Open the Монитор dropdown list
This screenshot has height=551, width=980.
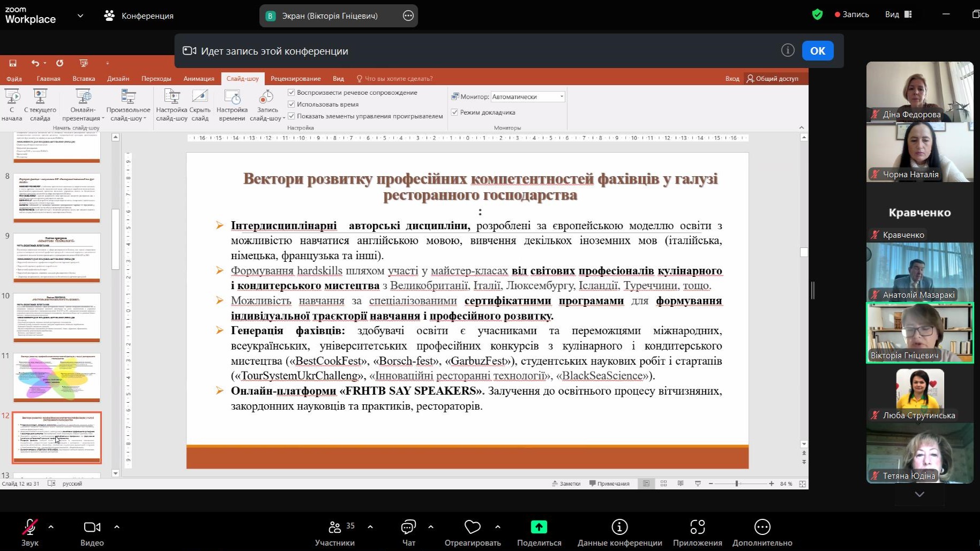point(562,97)
